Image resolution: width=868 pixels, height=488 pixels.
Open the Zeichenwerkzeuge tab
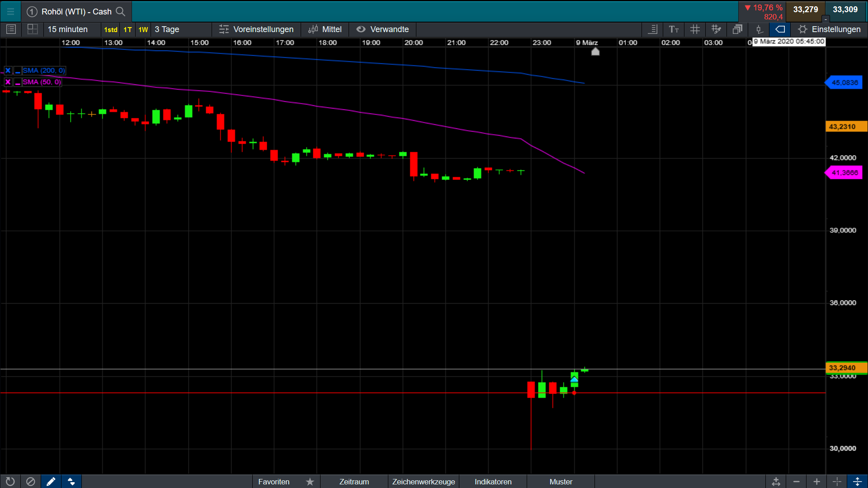[x=423, y=482]
